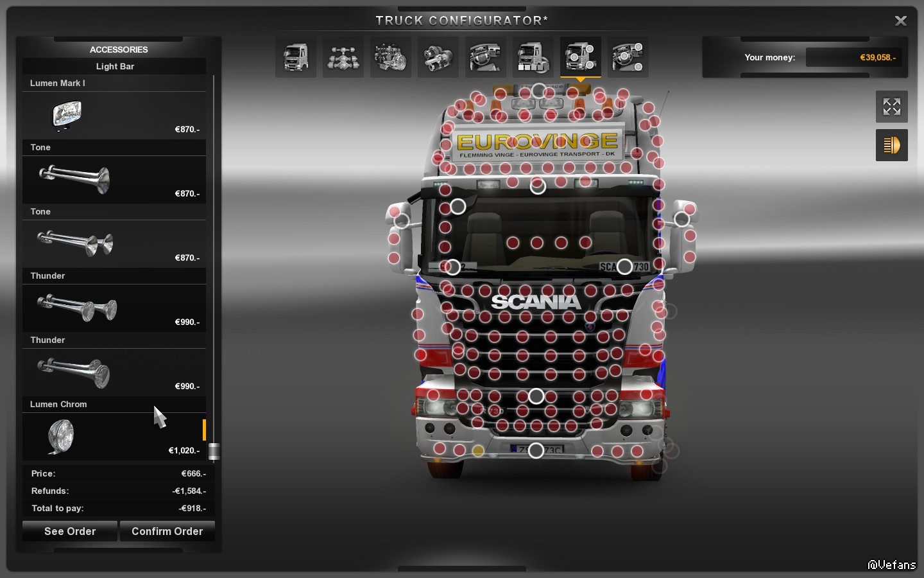Select white-ringed slot beside the 730 badge
The image size is (924, 578).
coord(624,266)
